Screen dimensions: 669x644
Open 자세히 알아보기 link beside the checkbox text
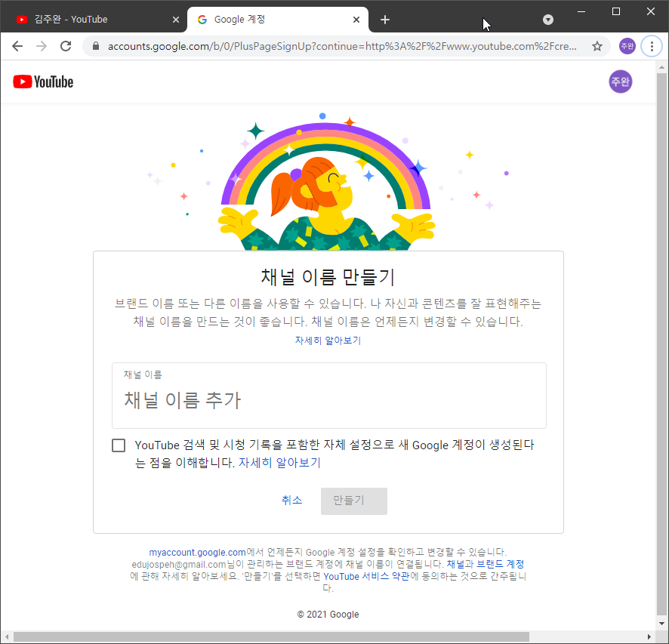click(279, 463)
